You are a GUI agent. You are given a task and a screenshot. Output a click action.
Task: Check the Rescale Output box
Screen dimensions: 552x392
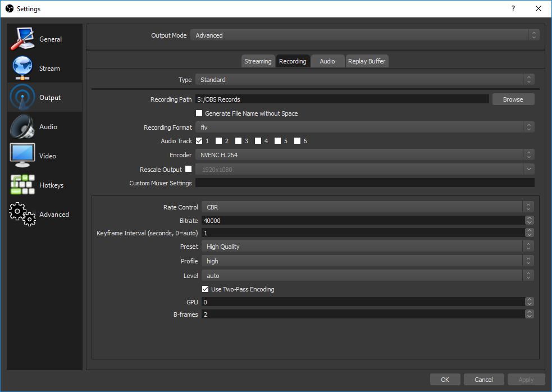[189, 168]
